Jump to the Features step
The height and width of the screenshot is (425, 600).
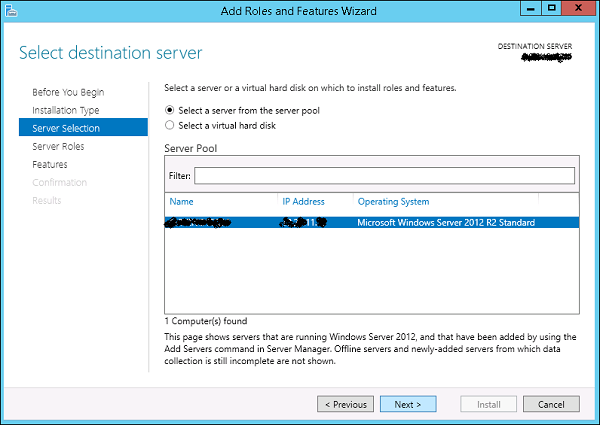coord(50,164)
